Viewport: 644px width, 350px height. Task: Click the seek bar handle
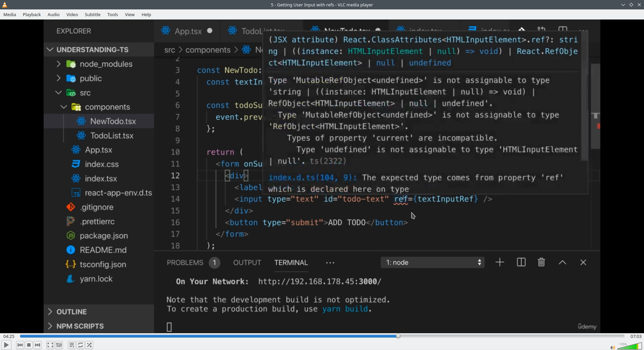[398, 336]
